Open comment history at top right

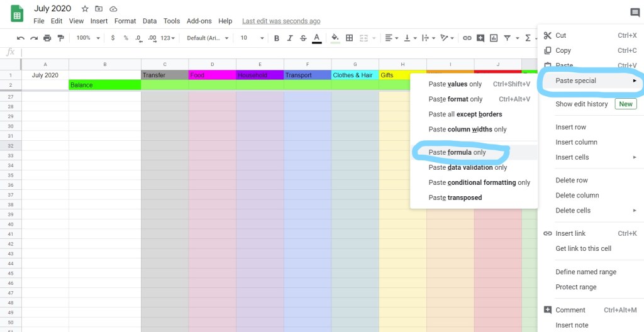(635, 13)
